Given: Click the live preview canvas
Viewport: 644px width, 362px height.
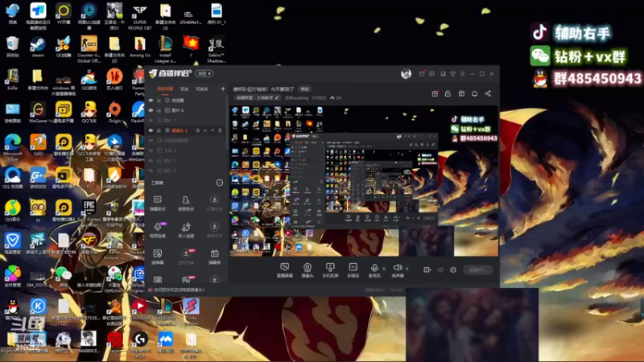Looking at the screenshot, I should (x=364, y=181).
